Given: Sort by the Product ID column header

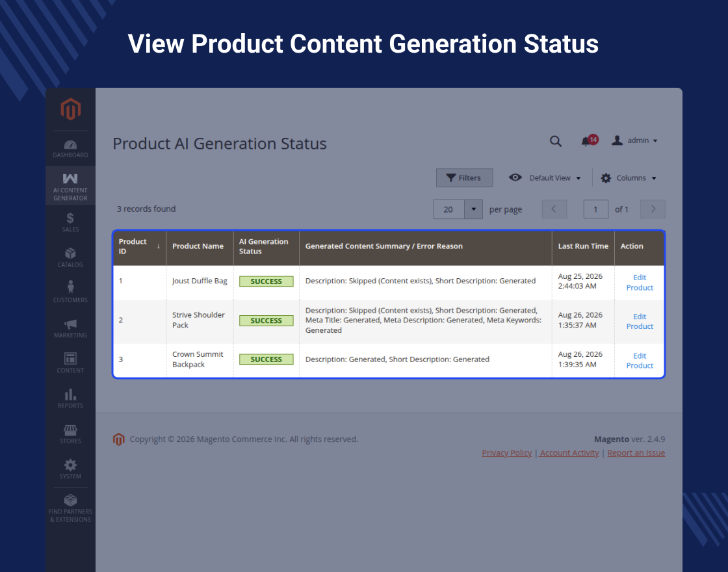Looking at the screenshot, I should point(139,246).
